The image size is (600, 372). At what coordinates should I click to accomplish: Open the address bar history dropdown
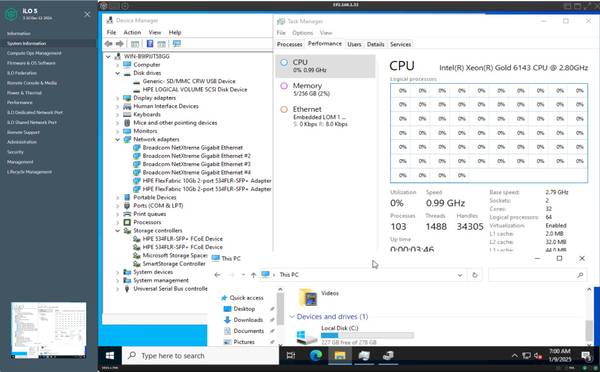pos(460,275)
